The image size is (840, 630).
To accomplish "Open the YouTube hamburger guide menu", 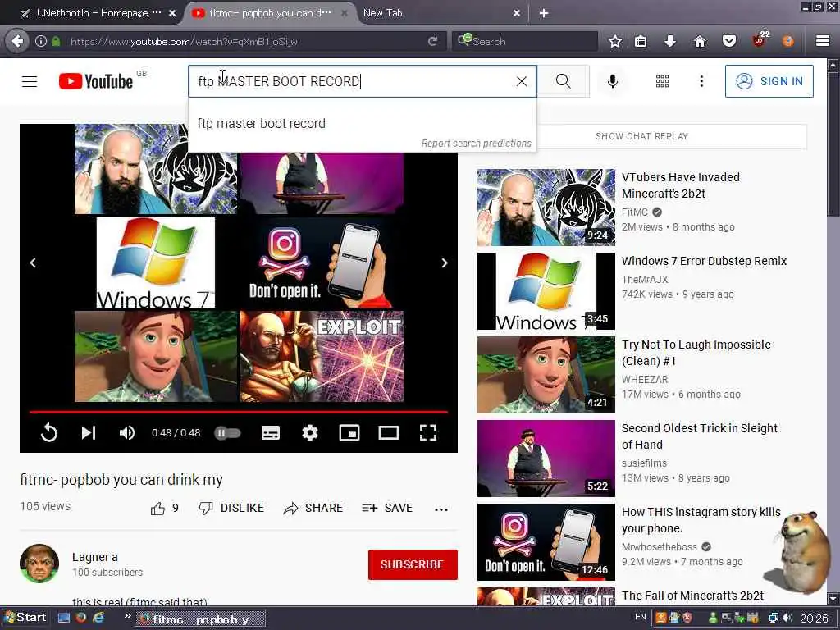I will 30,81.
